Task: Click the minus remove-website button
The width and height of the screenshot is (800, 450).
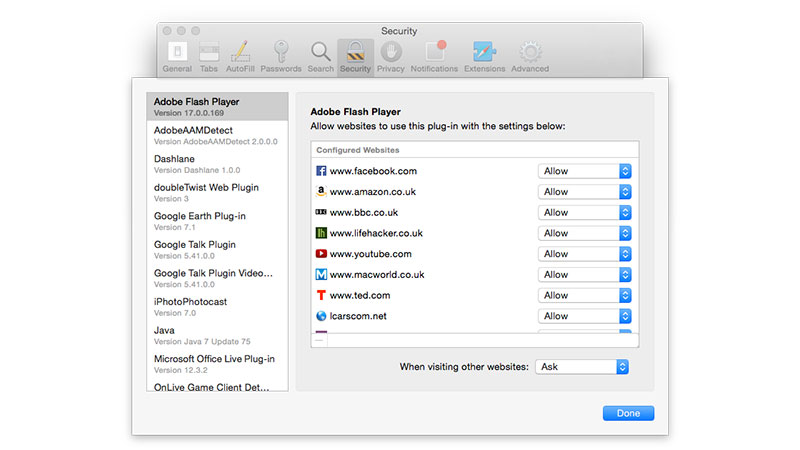Action: click(319, 340)
